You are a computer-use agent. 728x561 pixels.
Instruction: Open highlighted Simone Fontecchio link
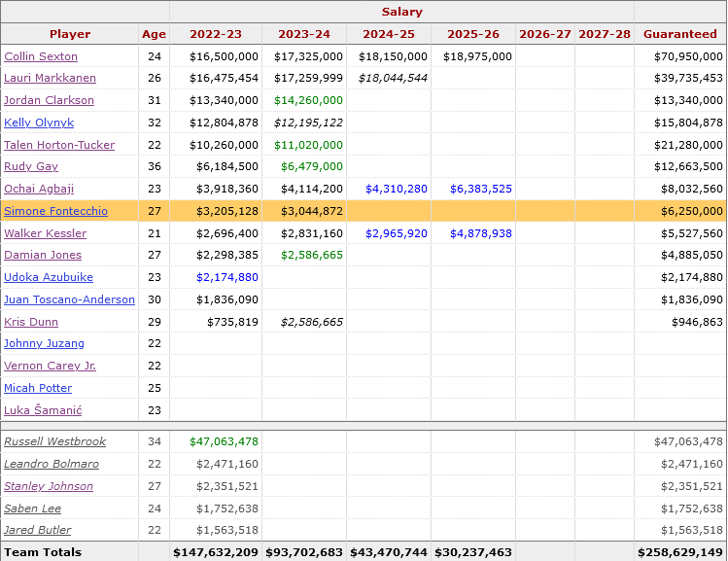pos(55,211)
